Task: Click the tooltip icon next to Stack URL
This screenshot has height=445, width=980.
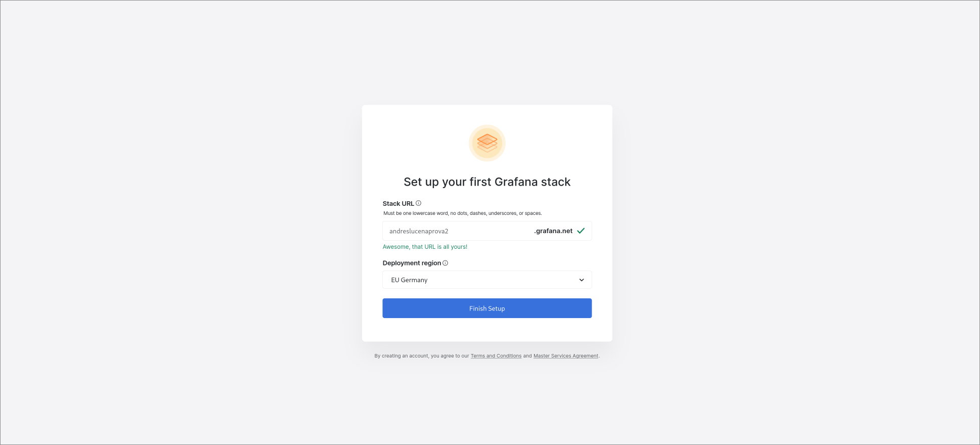Action: (x=418, y=203)
